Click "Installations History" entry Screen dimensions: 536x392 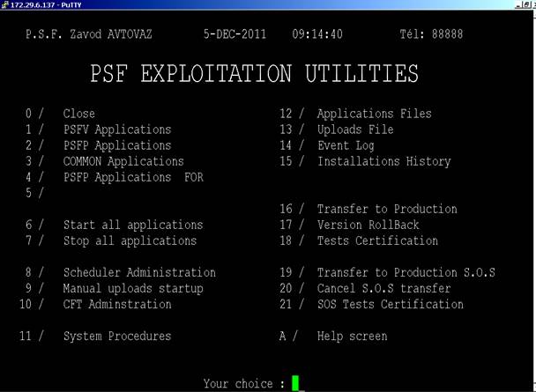click(x=384, y=161)
